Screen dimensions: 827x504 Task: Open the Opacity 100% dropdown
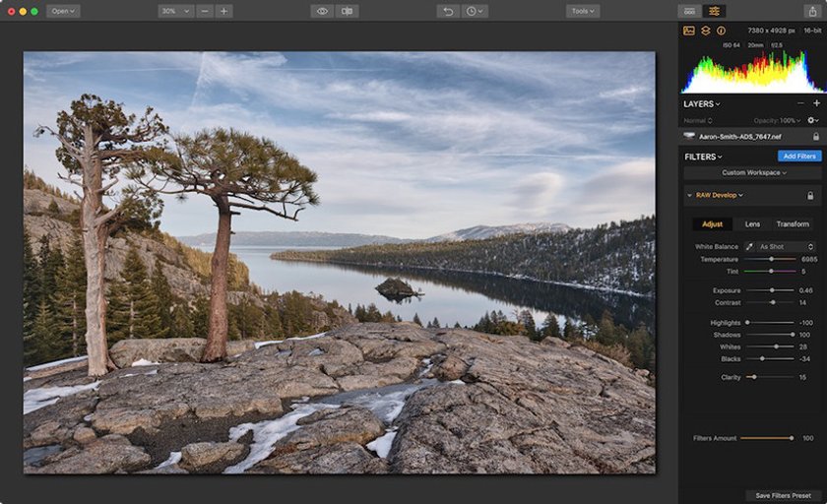point(777,120)
